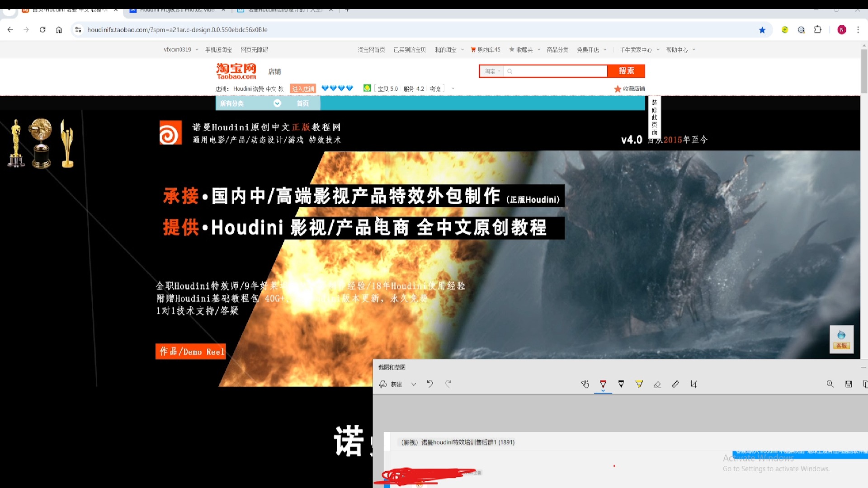Select the red ballpoint pen tool
This screenshot has width=868, height=488.
[603, 384]
